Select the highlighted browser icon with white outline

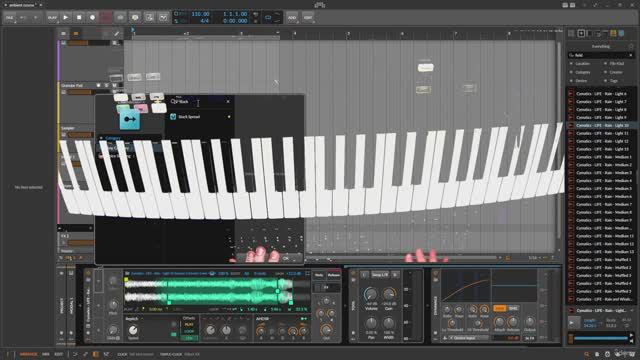(x=581, y=33)
